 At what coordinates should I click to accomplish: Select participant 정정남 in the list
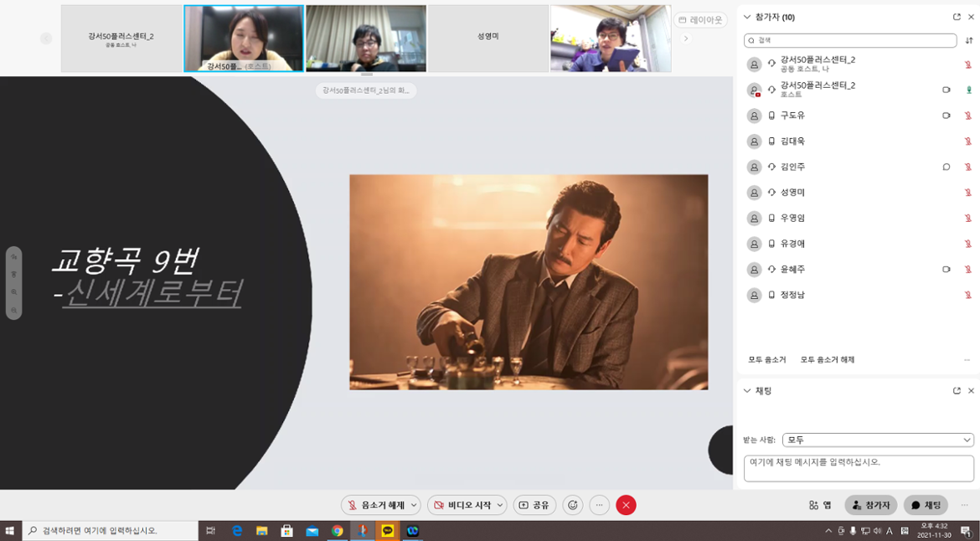tap(856, 295)
